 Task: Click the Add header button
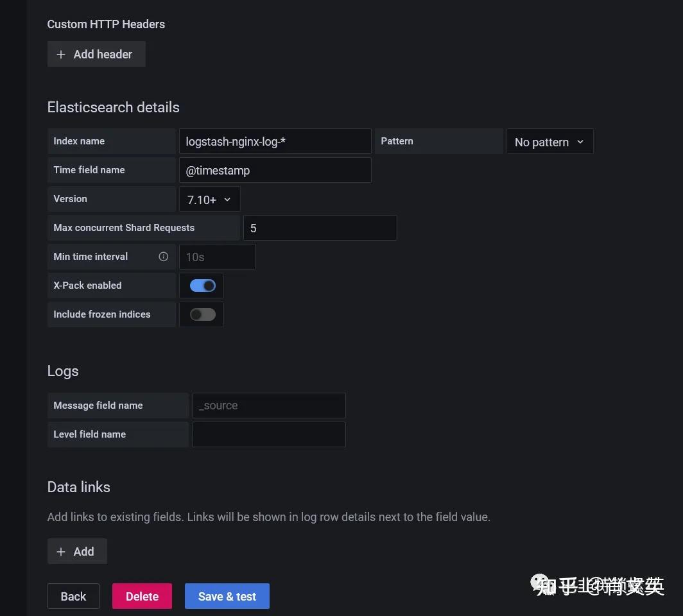click(x=96, y=54)
